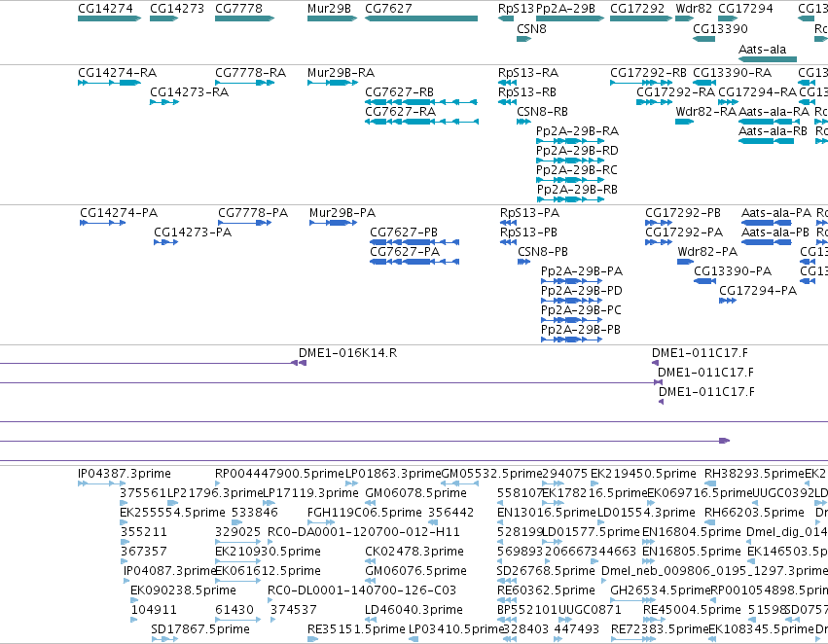
Task: Click the DME1-016K14.R clone label
Action: point(348,353)
